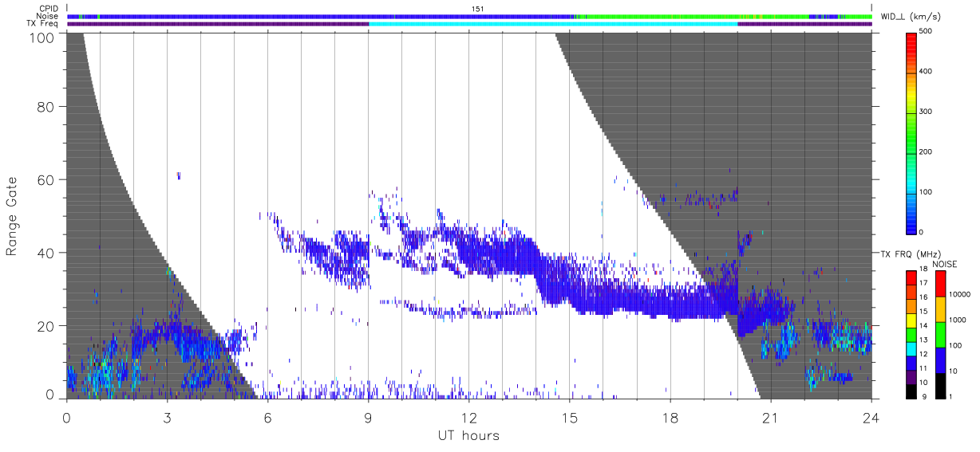The height and width of the screenshot is (452, 980).
Task: Click the 300 tick on the width color bar
Action: [927, 112]
